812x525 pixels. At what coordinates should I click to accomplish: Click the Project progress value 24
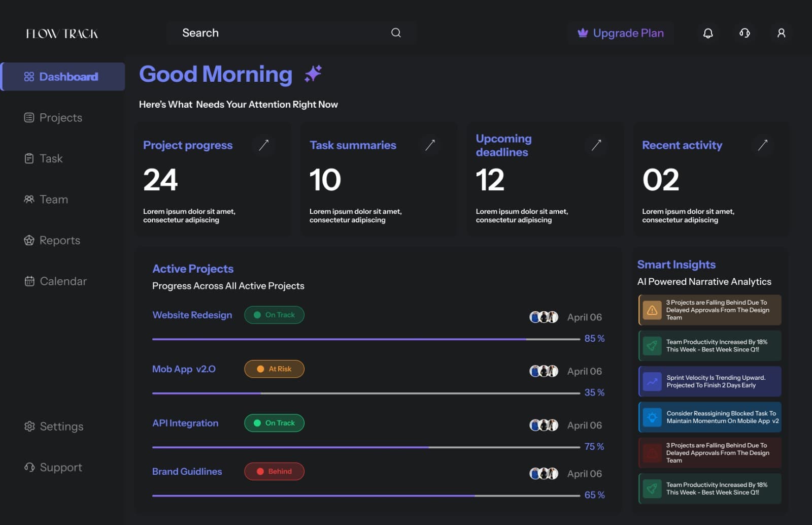pyautogui.click(x=160, y=180)
